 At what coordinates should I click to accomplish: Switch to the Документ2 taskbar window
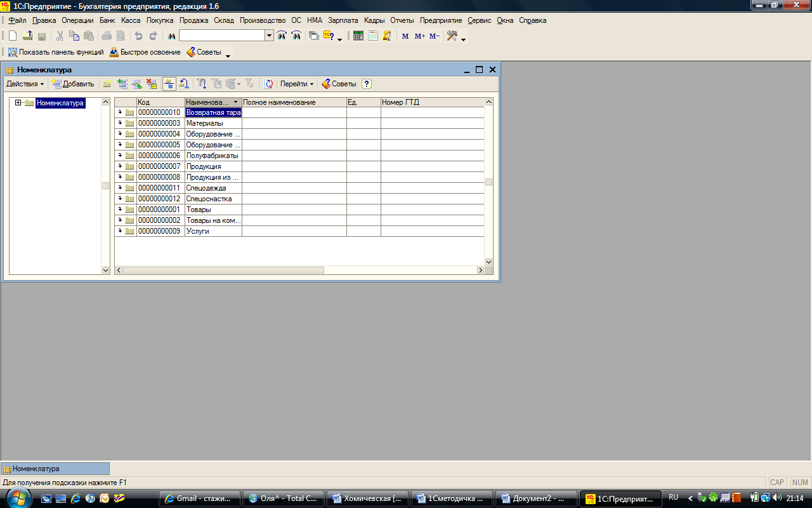536,498
